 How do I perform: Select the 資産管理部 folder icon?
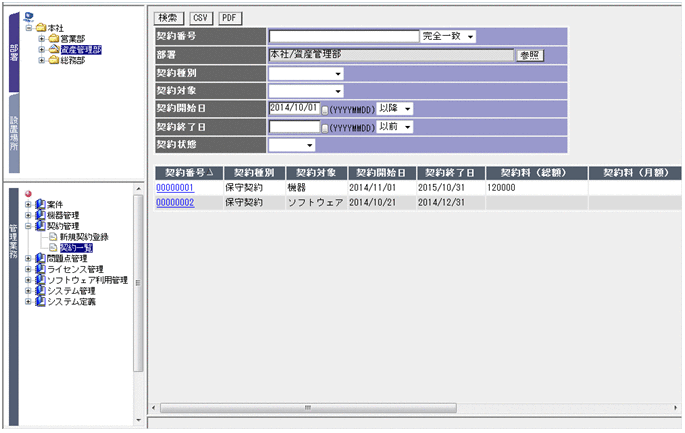pos(54,49)
